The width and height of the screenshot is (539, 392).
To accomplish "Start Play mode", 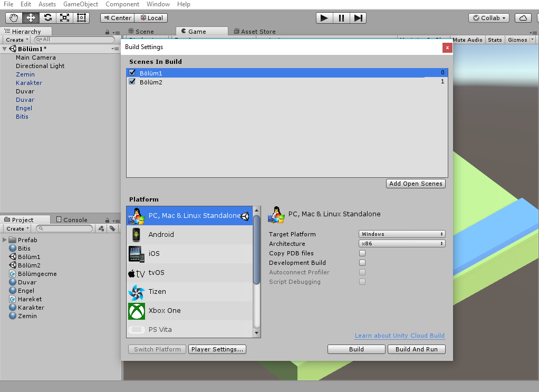I will (324, 18).
